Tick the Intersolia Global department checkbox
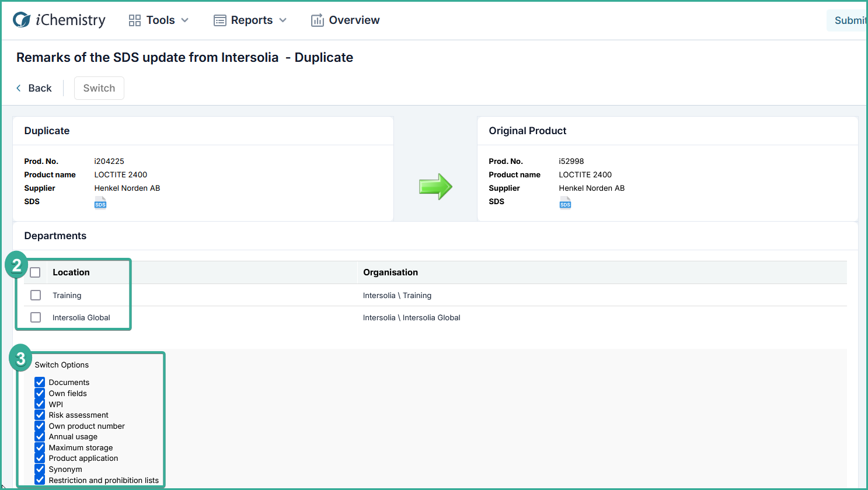Image resolution: width=868 pixels, height=490 pixels. pos(36,317)
